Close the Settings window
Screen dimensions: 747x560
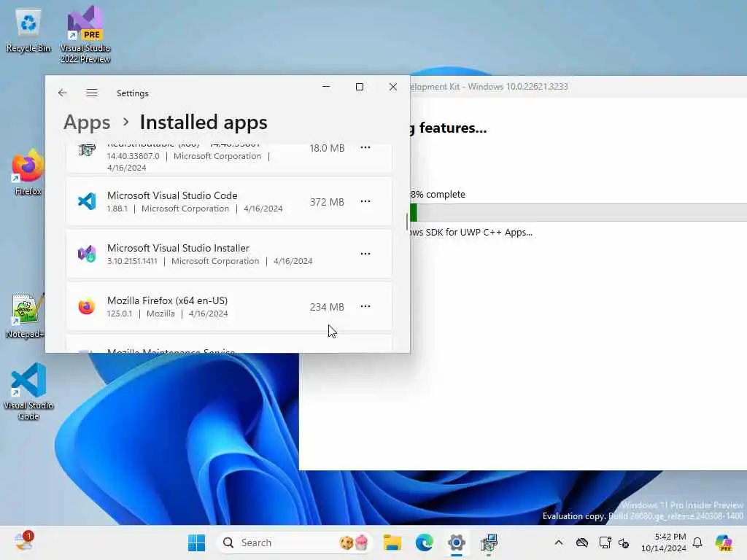(393, 87)
